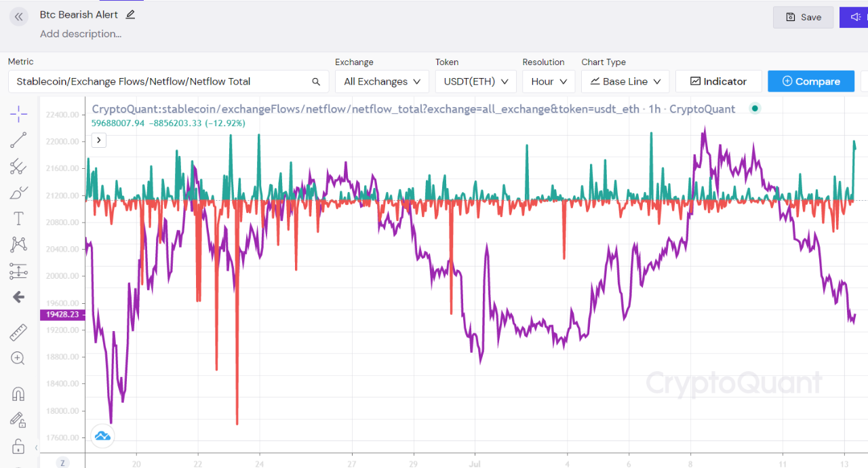Open the Hour resolution dropdown
The image size is (868, 468).
pyautogui.click(x=549, y=81)
